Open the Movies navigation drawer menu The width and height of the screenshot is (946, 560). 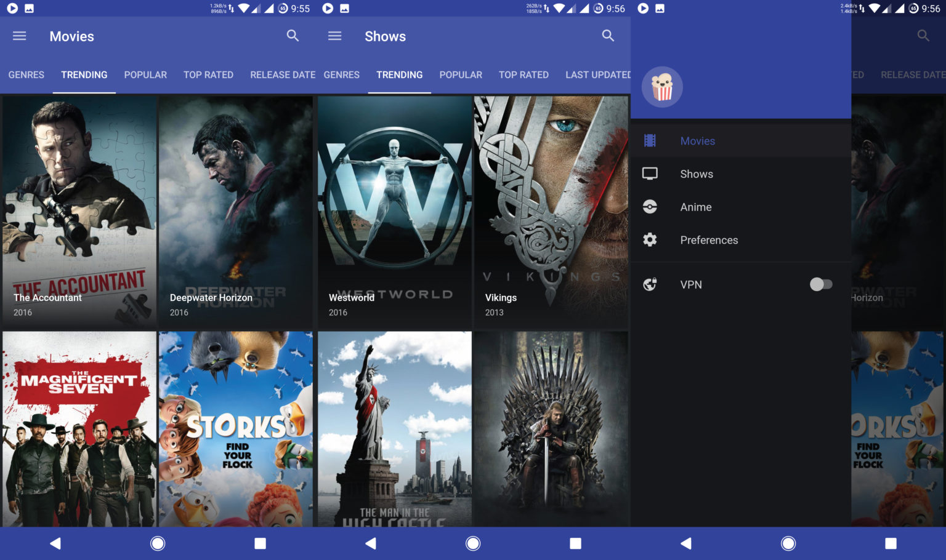(19, 36)
